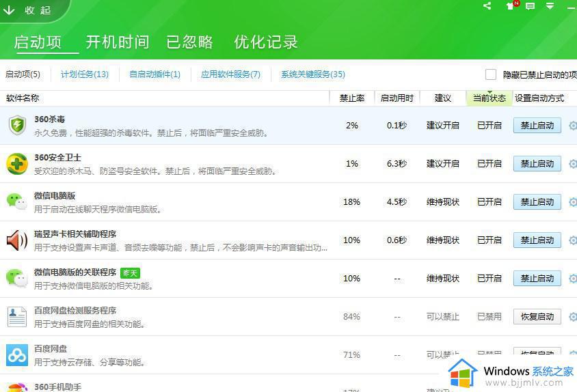Select the 瑞昱声卡相关辅助程序 name text

coord(75,234)
